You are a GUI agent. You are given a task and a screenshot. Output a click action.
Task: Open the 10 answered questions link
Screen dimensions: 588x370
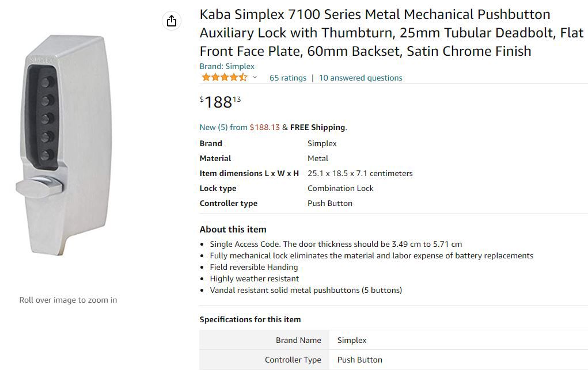[x=361, y=78]
